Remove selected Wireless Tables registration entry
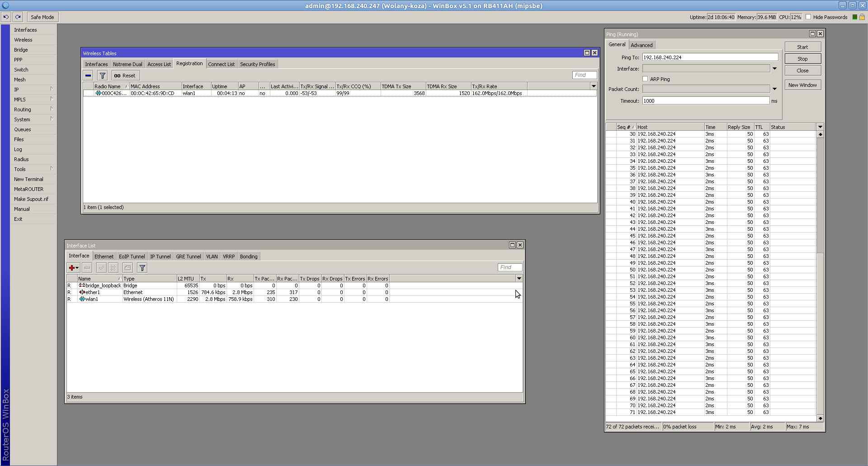This screenshot has width=868, height=466. click(x=88, y=76)
